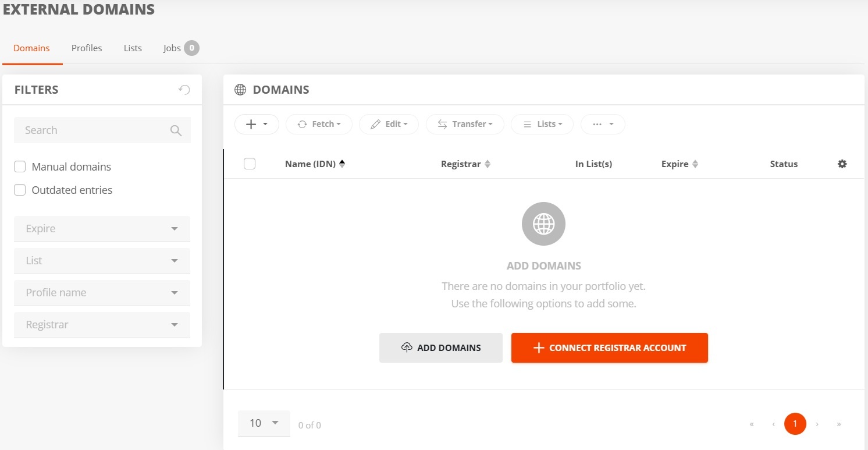868x450 pixels.
Task: Open the Registrar filter dropdown
Action: point(102,325)
